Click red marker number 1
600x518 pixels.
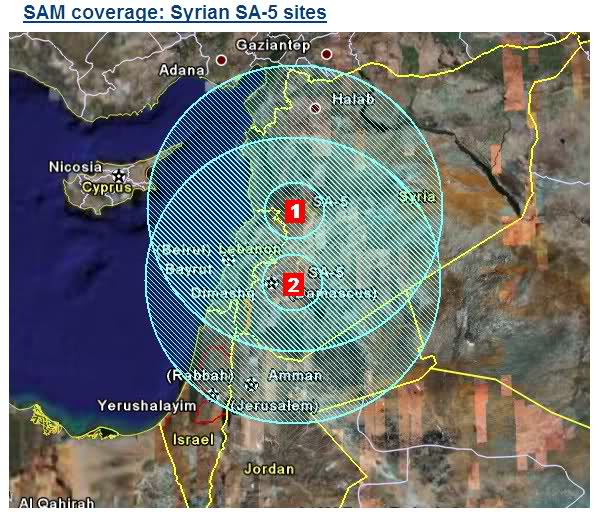[x=294, y=211]
